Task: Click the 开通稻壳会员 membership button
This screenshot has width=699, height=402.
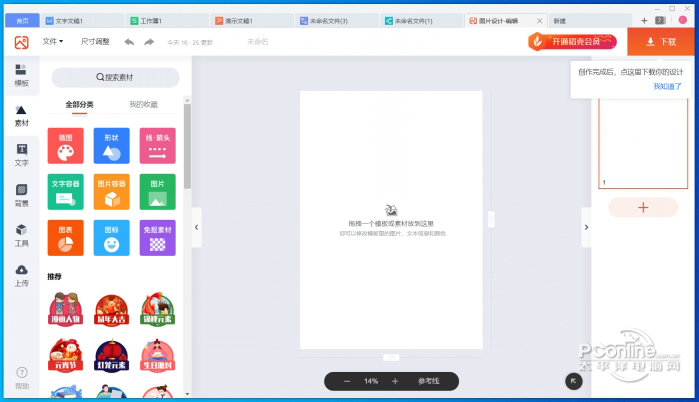Action: click(x=572, y=42)
